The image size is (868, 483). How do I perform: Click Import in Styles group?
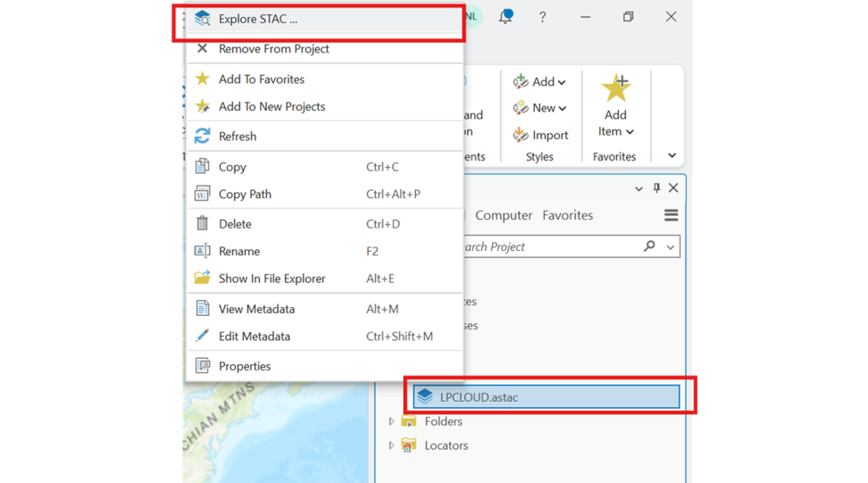click(541, 135)
